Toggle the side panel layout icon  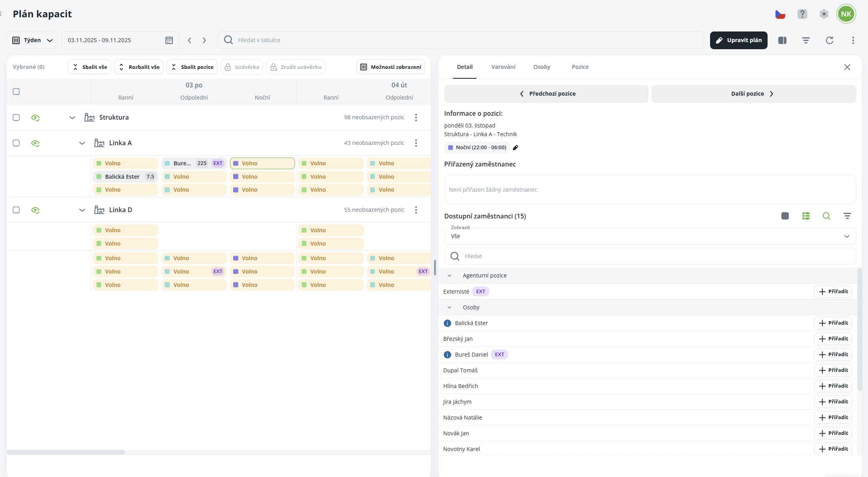782,40
